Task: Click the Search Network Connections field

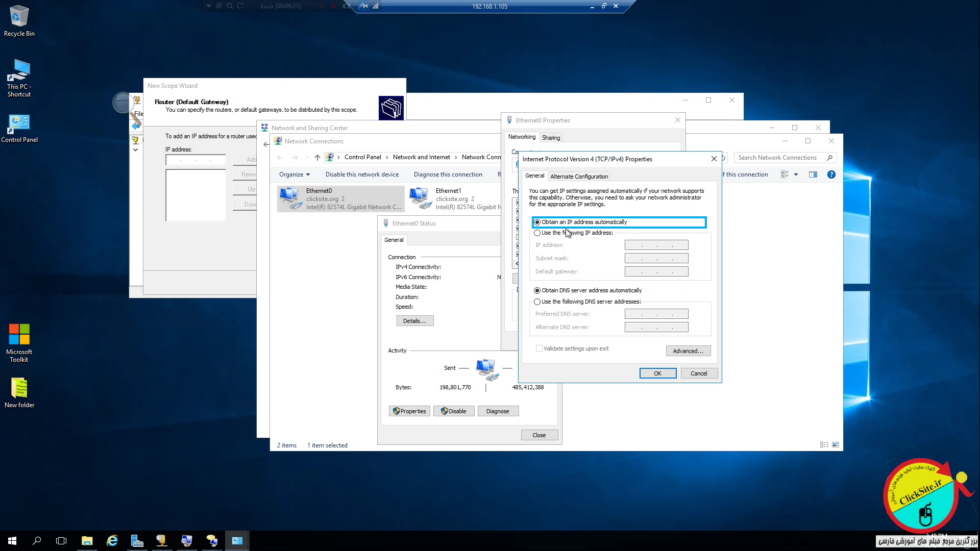Action: (777, 158)
